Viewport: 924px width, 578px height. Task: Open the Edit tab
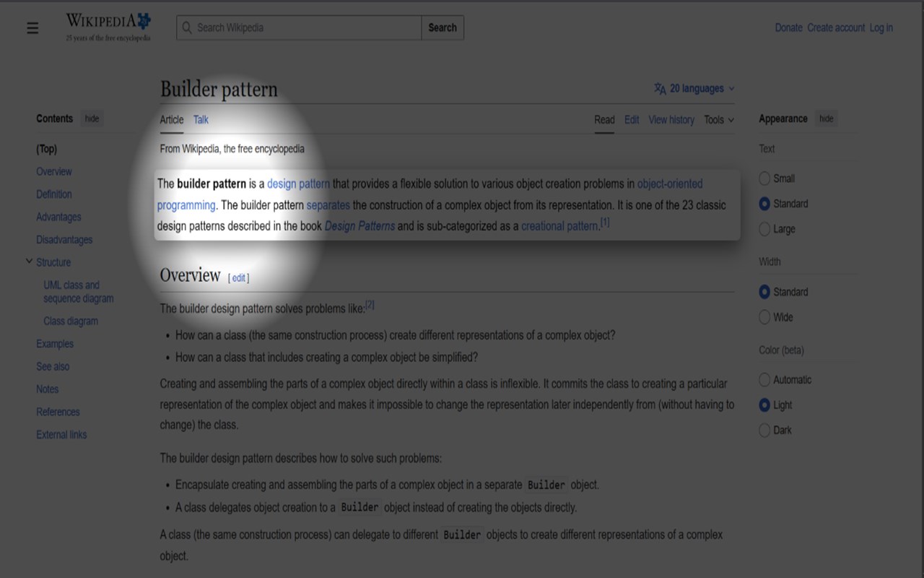click(x=632, y=120)
